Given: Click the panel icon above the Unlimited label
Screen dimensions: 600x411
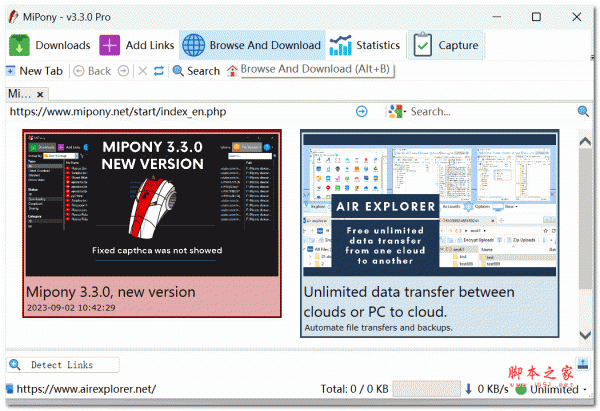Looking at the screenshot, I should click(582, 364).
